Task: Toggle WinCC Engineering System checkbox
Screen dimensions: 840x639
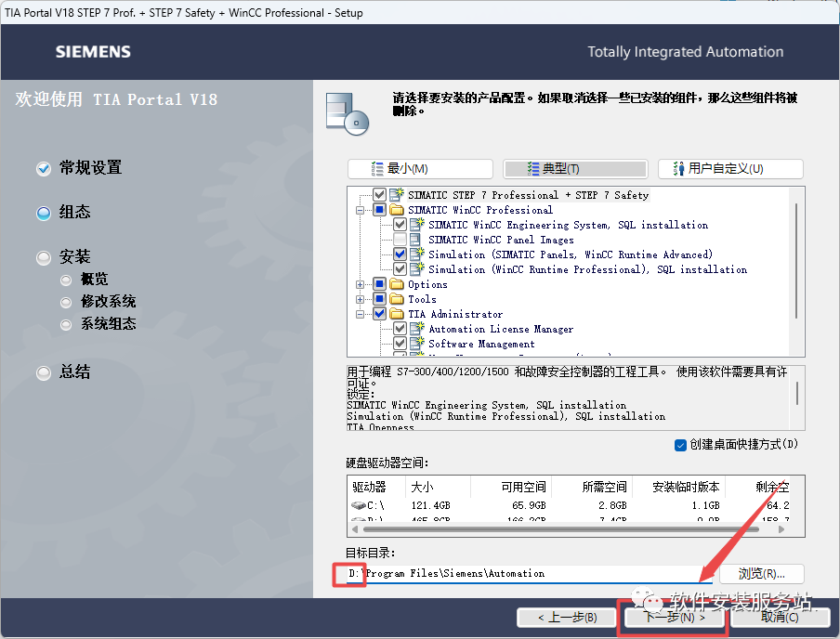Action: [400, 225]
